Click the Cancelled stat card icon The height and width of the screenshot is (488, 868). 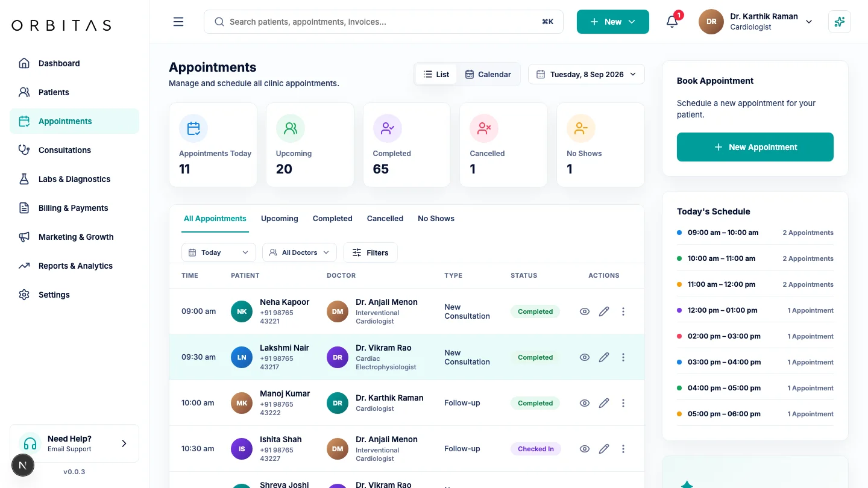pyautogui.click(x=484, y=128)
